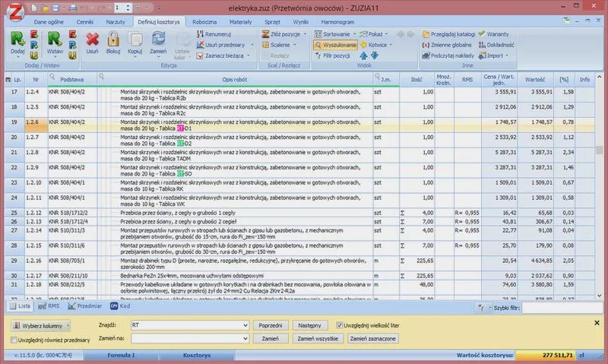Click the blue down arrow in Widok group
This screenshot has width=608, height=364.
(x=375, y=55)
